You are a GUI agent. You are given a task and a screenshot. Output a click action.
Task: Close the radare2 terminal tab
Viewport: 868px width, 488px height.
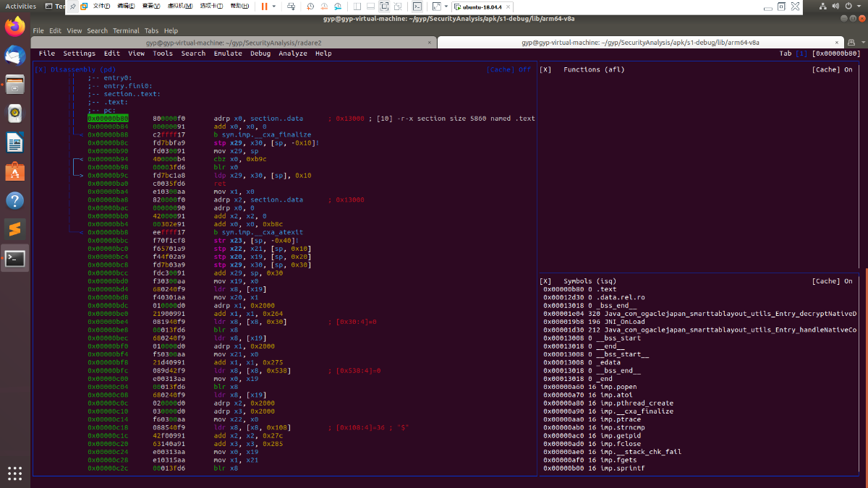tap(429, 43)
